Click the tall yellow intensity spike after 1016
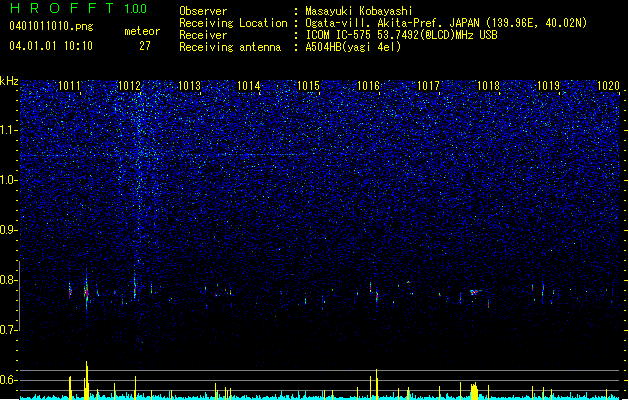Viewport: 629px width, 400px height. click(x=377, y=384)
